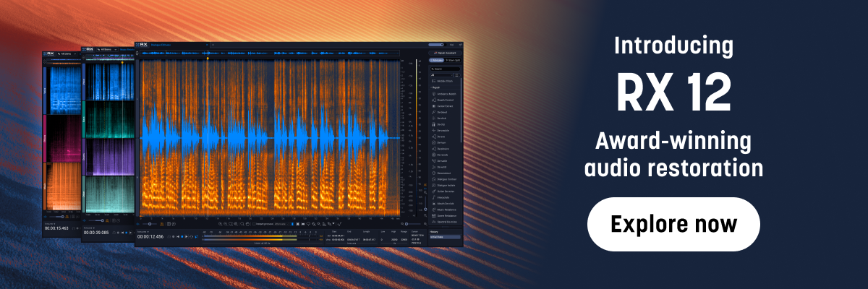The width and height of the screenshot is (868, 289).
Task: Click the module search field
Action: pos(443,69)
